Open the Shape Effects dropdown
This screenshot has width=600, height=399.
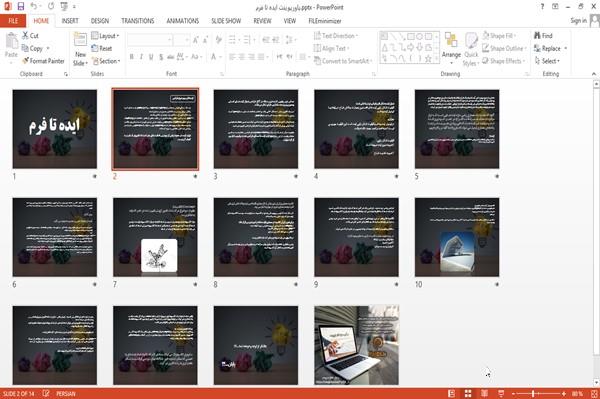point(504,61)
